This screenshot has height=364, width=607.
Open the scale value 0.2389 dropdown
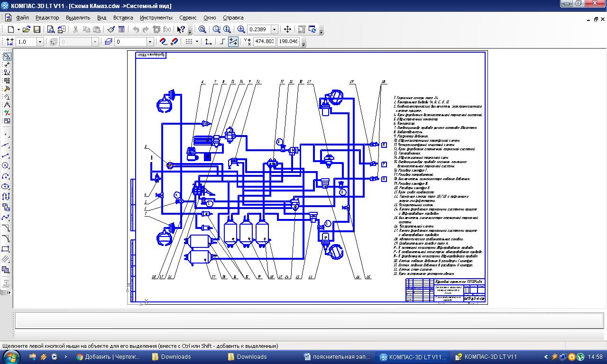pos(274,29)
